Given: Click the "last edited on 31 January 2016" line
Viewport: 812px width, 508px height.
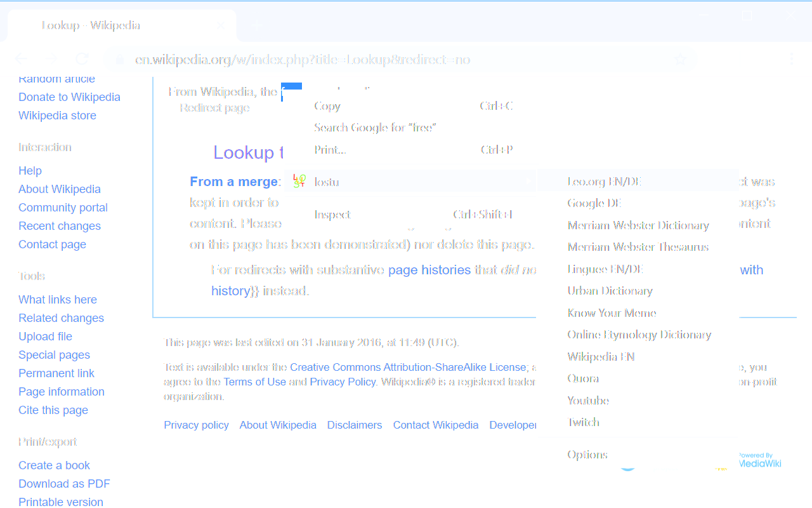Looking at the screenshot, I should (311, 342).
